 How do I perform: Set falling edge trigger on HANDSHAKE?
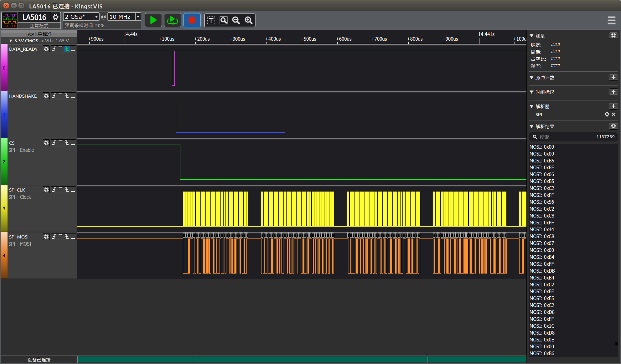point(67,96)
